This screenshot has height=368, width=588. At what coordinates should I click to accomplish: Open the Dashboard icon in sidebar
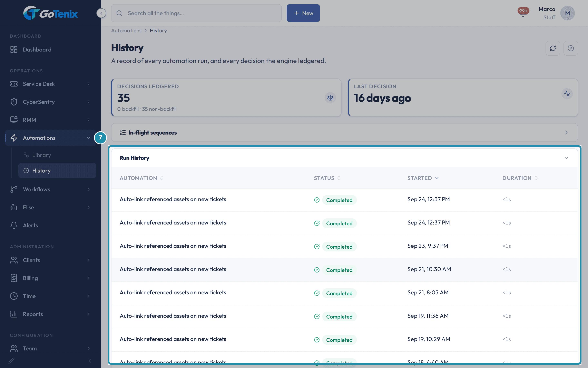[x=14, y=49]
